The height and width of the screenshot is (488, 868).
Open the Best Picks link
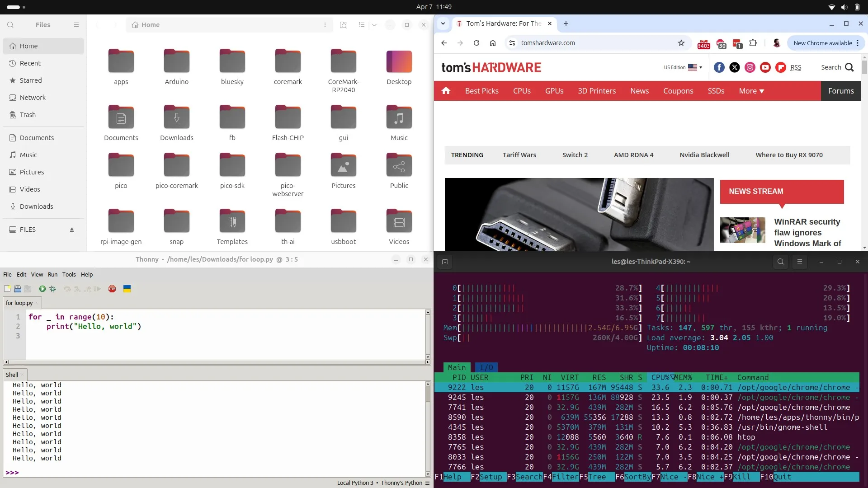coord(482,91)
